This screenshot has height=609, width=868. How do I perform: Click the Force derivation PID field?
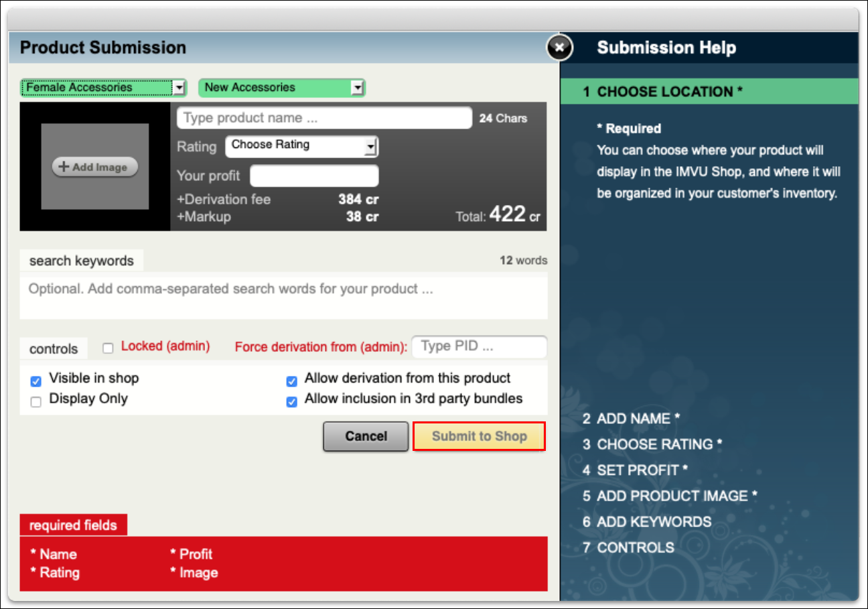click(479, 347)
